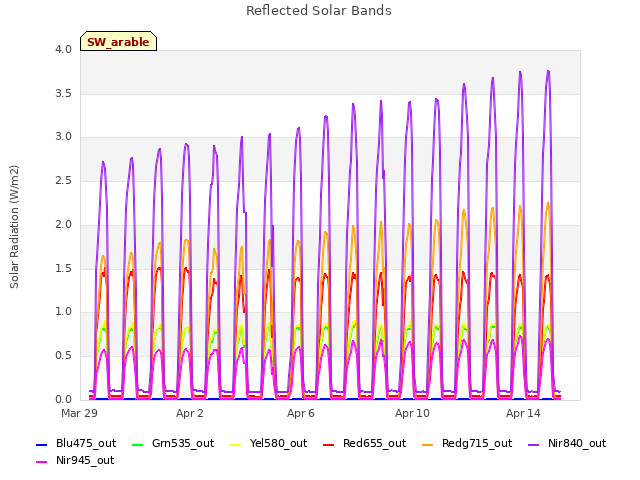This screenshot has height=480, width=640.
Task: Click the 2.5 y-axis tick label
Action: pyautogui.click(x=63, y=180)
